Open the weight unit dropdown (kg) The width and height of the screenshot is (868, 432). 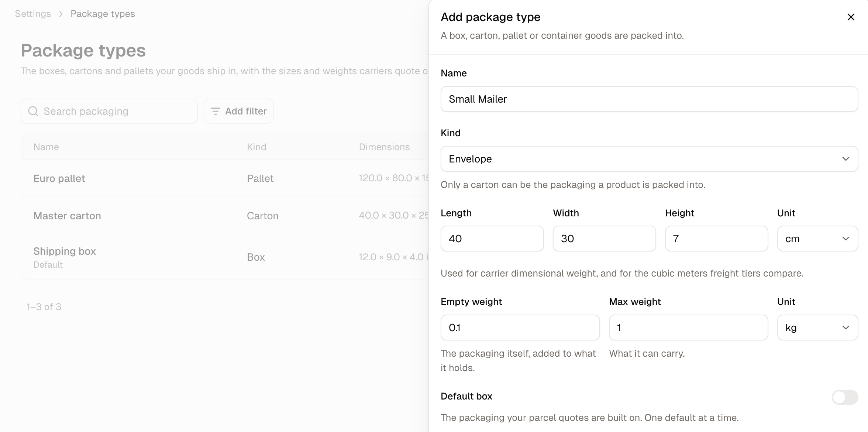817,328
